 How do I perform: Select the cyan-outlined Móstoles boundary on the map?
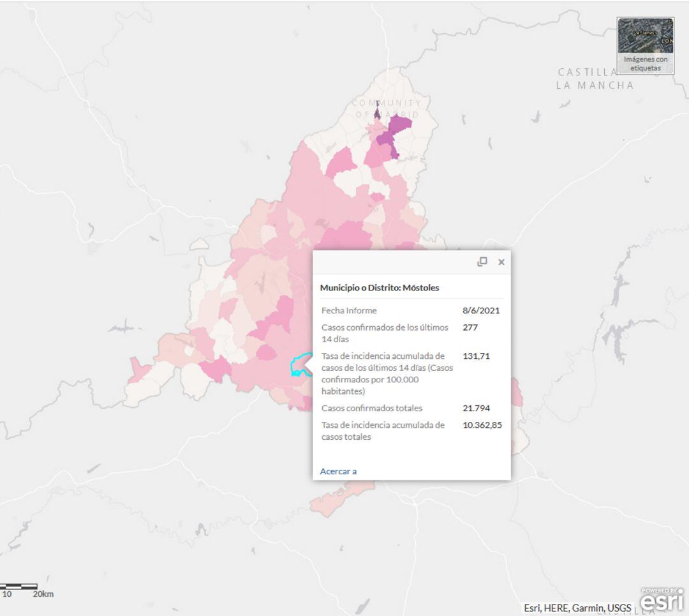tap(298, 367)
